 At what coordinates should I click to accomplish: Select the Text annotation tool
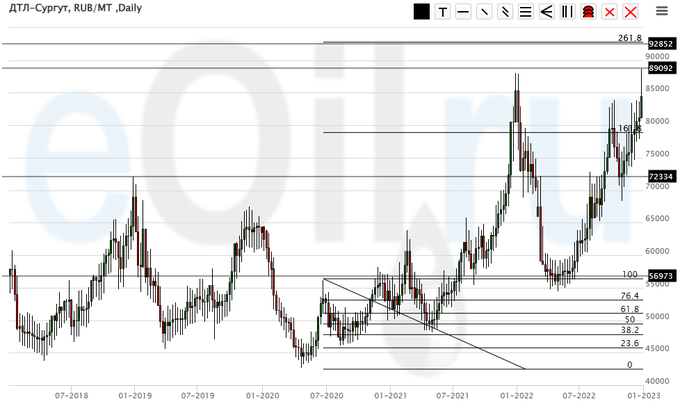coord(442,12)
